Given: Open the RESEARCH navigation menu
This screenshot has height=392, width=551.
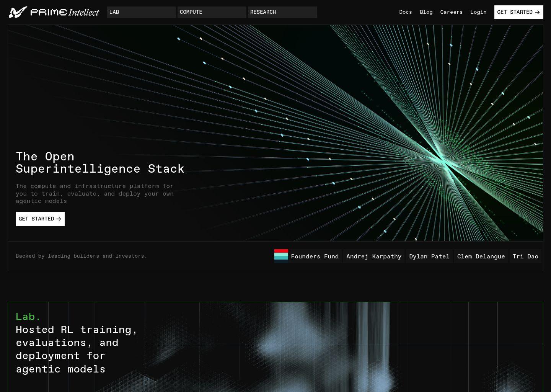Looking at the screenshot, I should pos(282,12).
